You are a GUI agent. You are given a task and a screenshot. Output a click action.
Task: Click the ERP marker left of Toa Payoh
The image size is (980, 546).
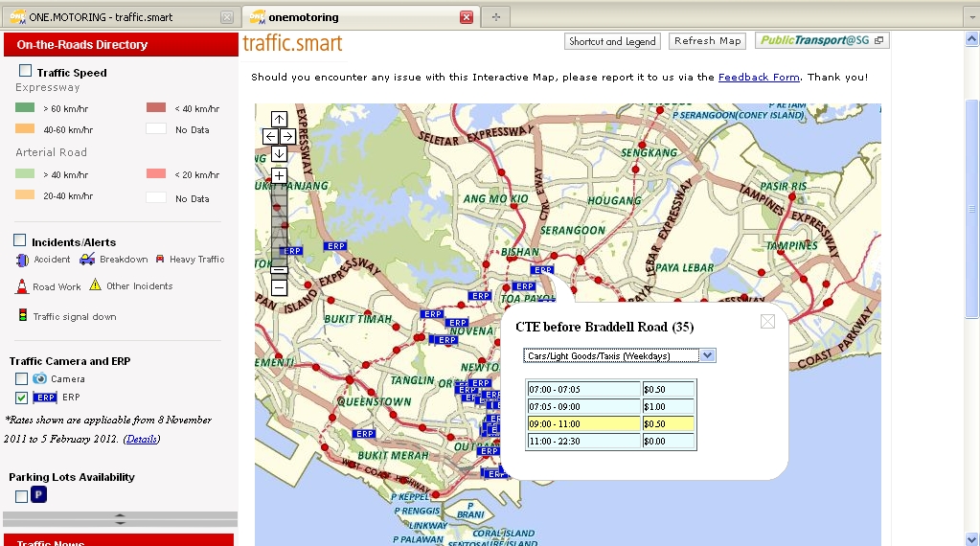tap(480, 296)
